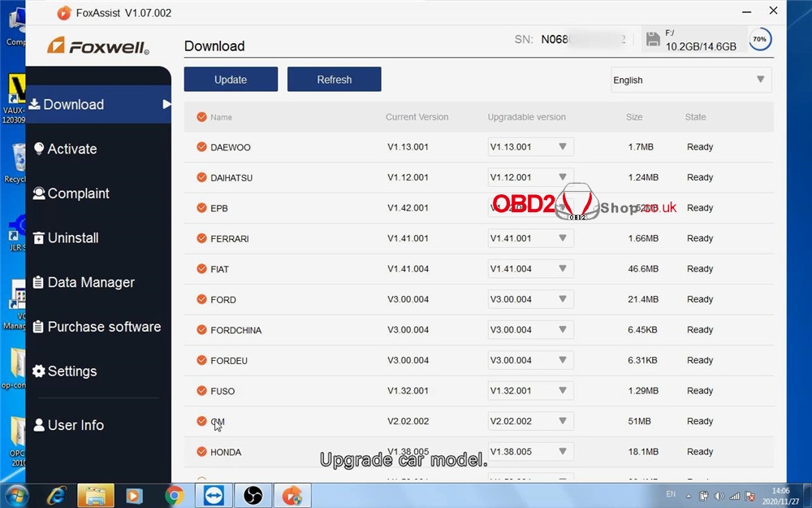The image size is (812, 508).
Task: Launch Google Chrome from the taskbar
Action: point(175,494)
